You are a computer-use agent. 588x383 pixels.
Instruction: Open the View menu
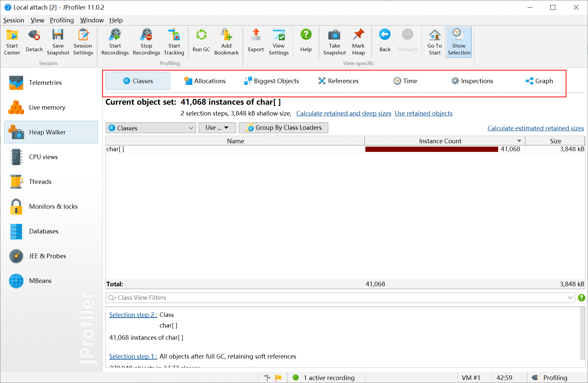[x=37, y=20]
